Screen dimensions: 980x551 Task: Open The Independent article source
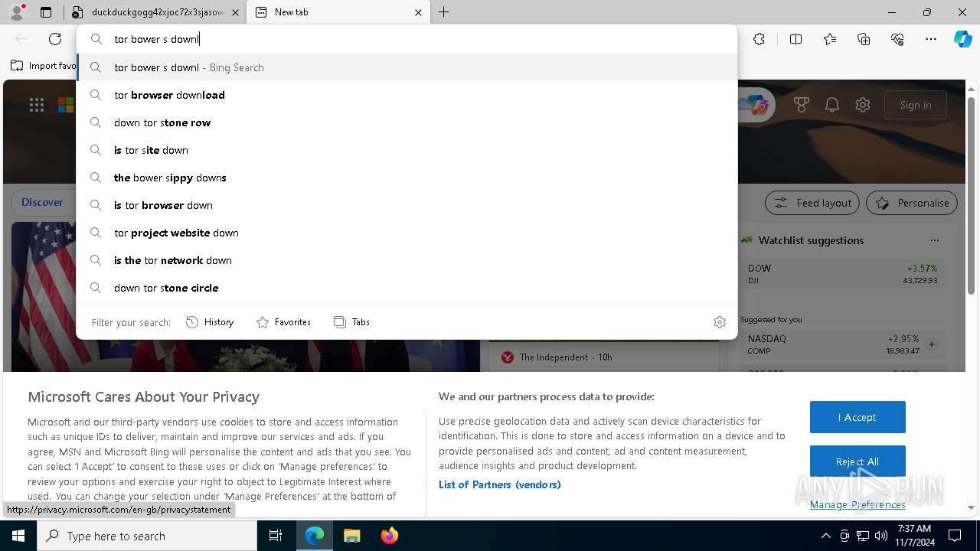click(x=556, y=357)
